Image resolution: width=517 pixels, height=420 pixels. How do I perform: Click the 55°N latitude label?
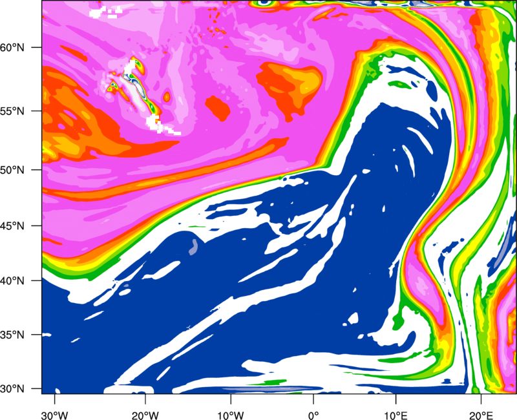12,111
